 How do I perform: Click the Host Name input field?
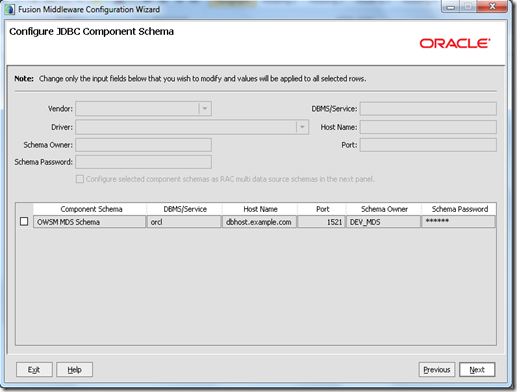428,127
